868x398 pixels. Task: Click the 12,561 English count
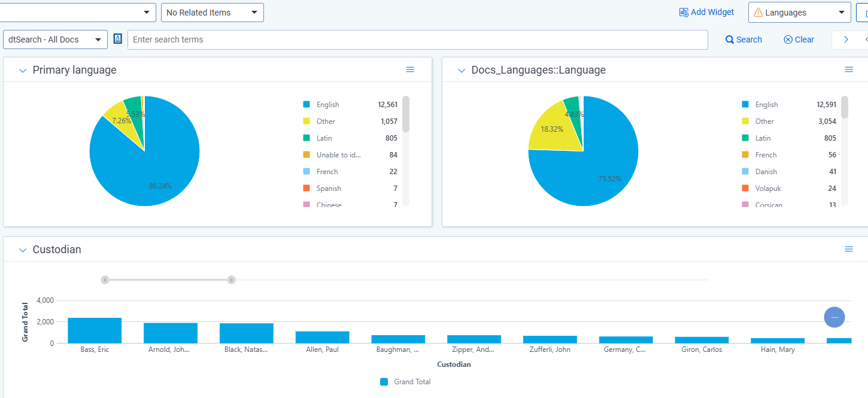click(x=387, y=105)
